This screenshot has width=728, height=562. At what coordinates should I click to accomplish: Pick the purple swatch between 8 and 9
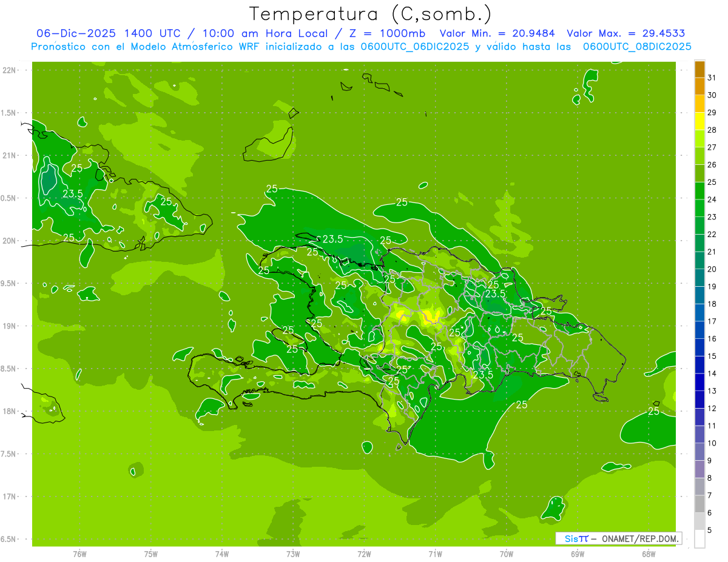699,470
